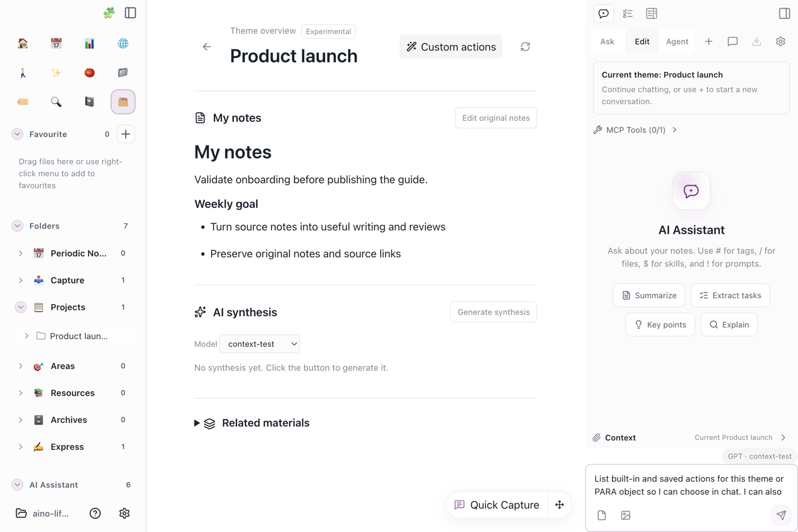Attach an image to the chat message
Image resolution: width=798 pixels, height=532 pixels.
tap(626, 515)
